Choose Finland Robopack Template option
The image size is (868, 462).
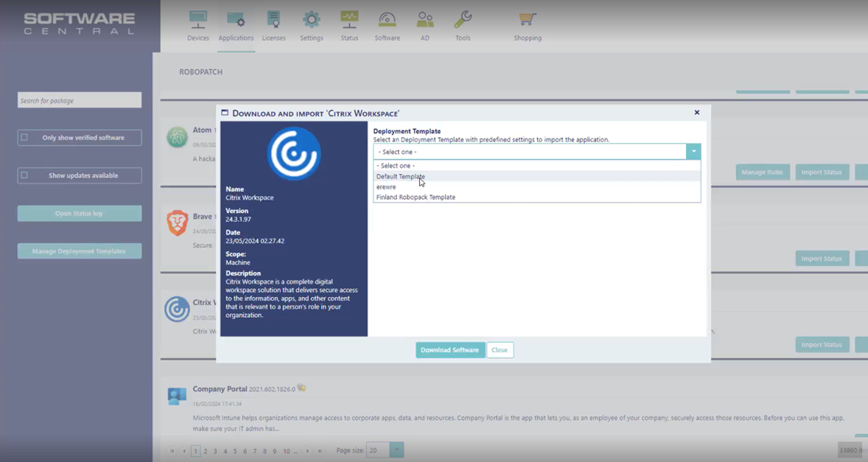click(x=537, y=197)
